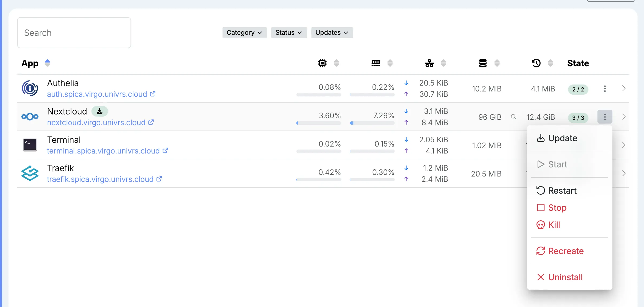The height and width of the screenshot is (307, 644).
Task: Click the backup history column header icon
Action: (x=536, y=63)
